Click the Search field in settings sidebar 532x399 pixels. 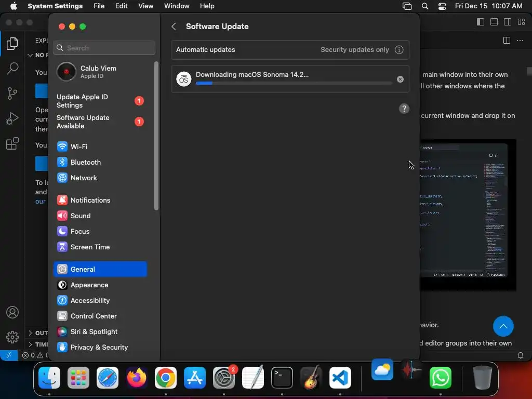[104, 48]
